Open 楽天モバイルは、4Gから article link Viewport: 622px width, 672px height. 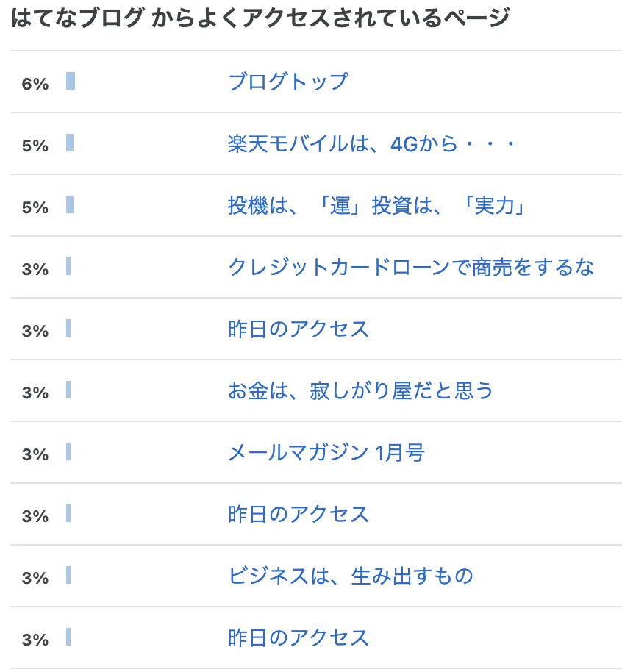(x=371, y=143)
